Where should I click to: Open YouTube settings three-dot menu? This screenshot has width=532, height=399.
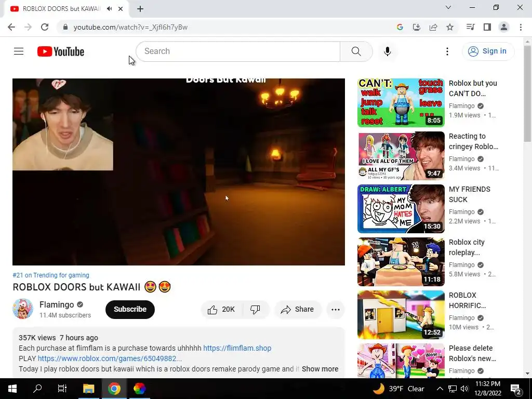(x=447, y=51)
